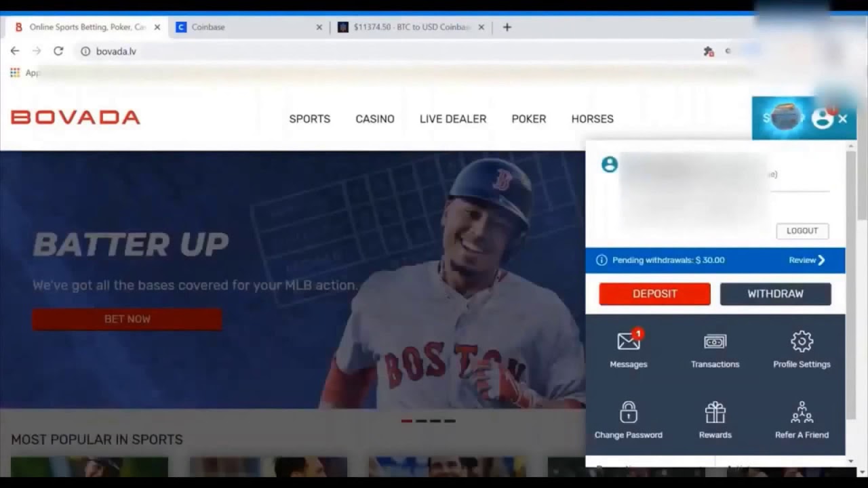This screenshot has height=488, width=868.
Task: Select the second carousel slide indicator
Action: click(x=421, y=421)
